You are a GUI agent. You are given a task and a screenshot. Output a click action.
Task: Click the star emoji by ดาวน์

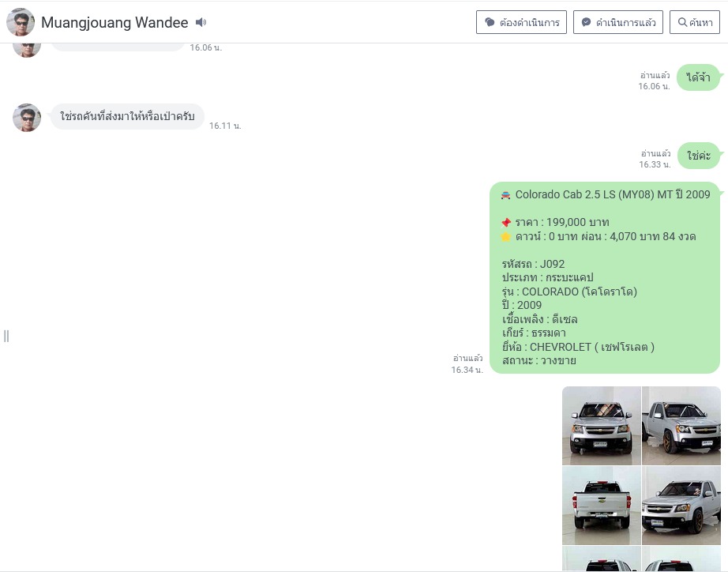(506, 237)
